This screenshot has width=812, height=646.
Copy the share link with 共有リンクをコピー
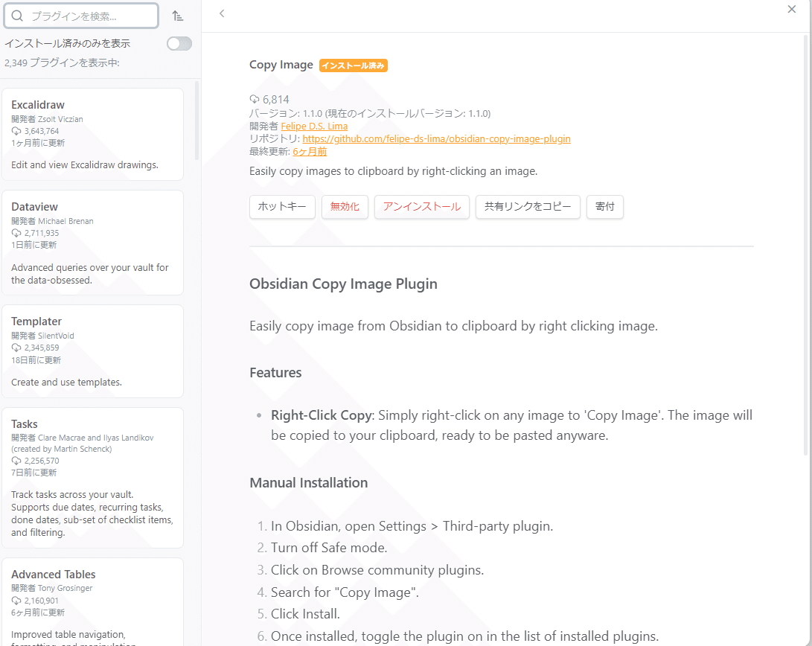(528, 207)
